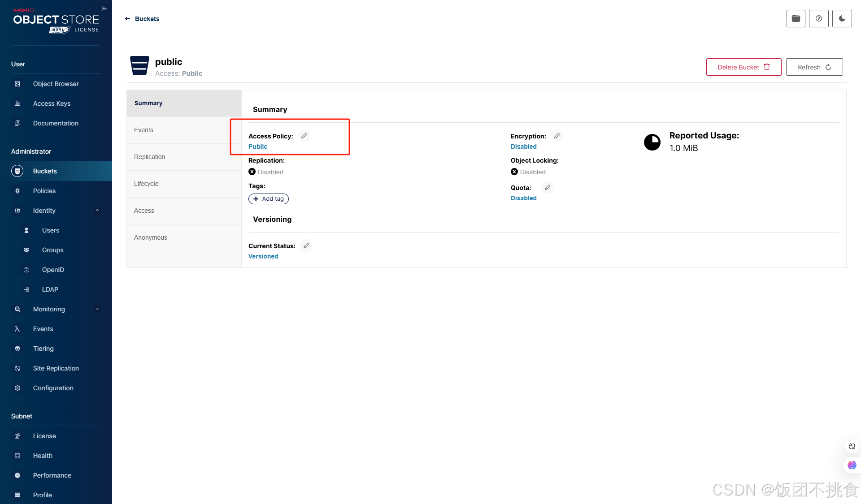
Task: Open Site Replication in sidebar
Action: 56,368
